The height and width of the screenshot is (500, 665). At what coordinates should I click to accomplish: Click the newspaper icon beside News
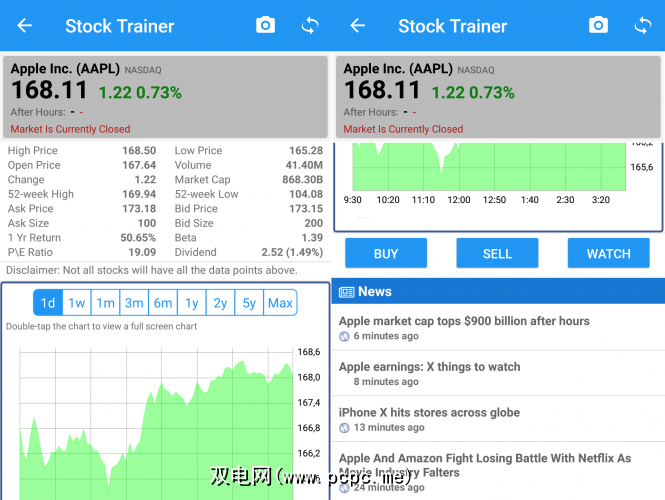[346, 292]
